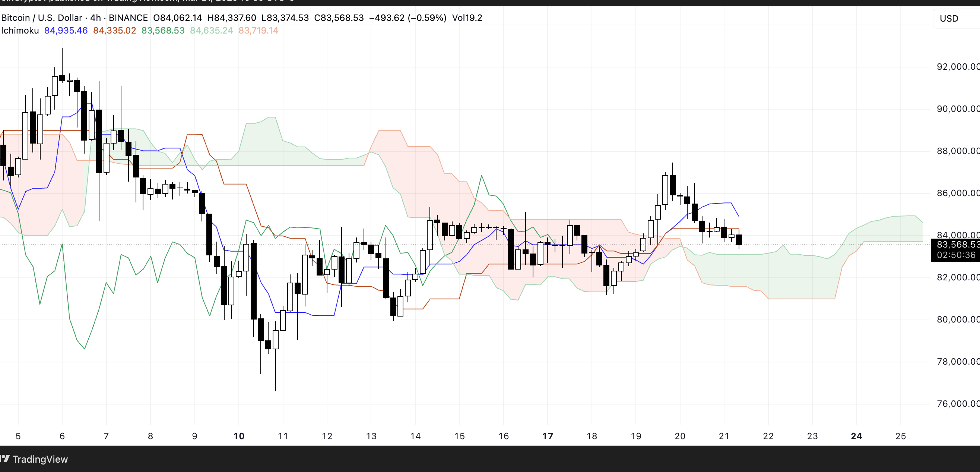Click date 13 on the time axis
The image size is (980, 472).
click(371, 436)
